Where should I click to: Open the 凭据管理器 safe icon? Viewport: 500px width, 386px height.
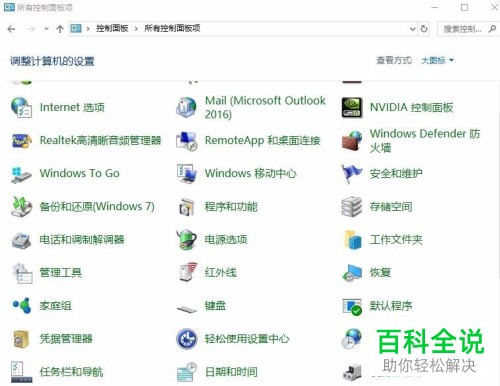[21, 339]
